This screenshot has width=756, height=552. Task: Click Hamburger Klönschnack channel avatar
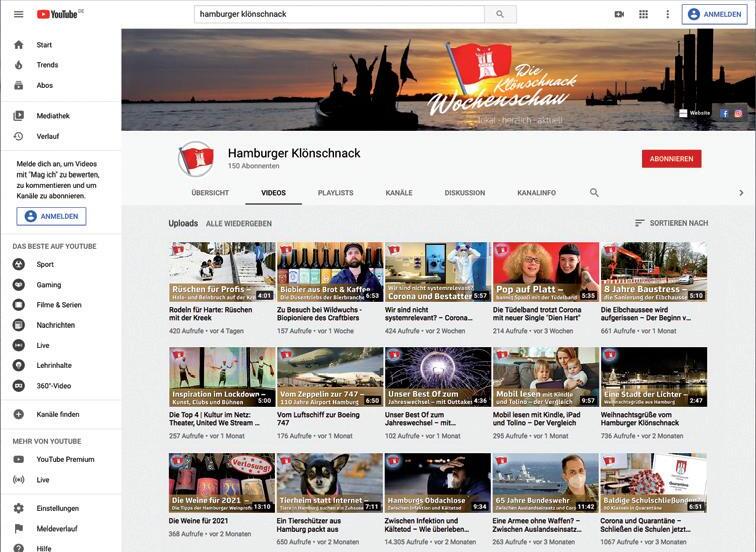196,159
